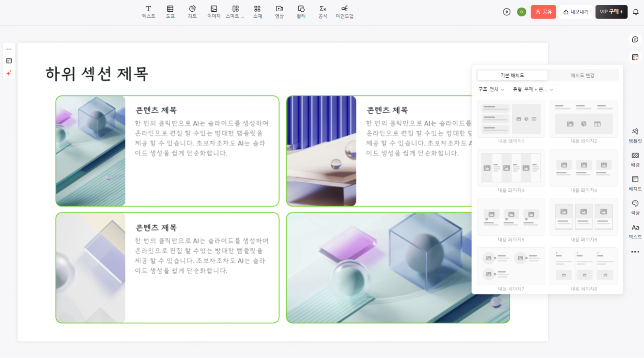This screenshot has width=644, height=358.
Task: Pick the 내용 페이지6 layout thumbnail
Action: [x=584, y=217]
